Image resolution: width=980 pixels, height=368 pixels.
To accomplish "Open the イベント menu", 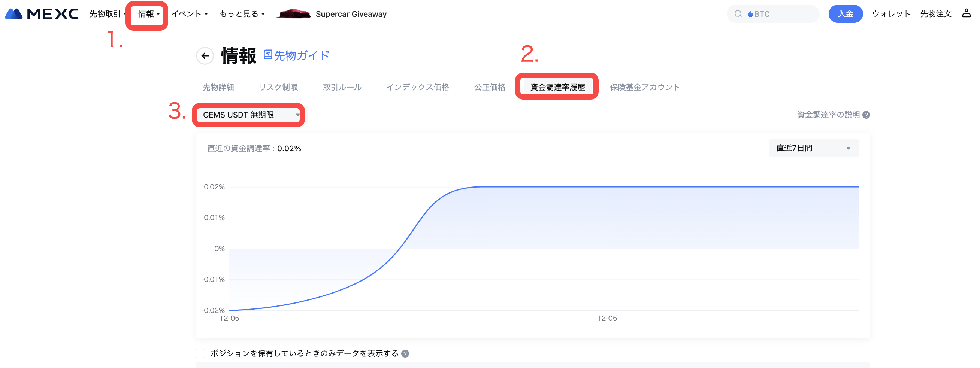I will pos(190,14).
